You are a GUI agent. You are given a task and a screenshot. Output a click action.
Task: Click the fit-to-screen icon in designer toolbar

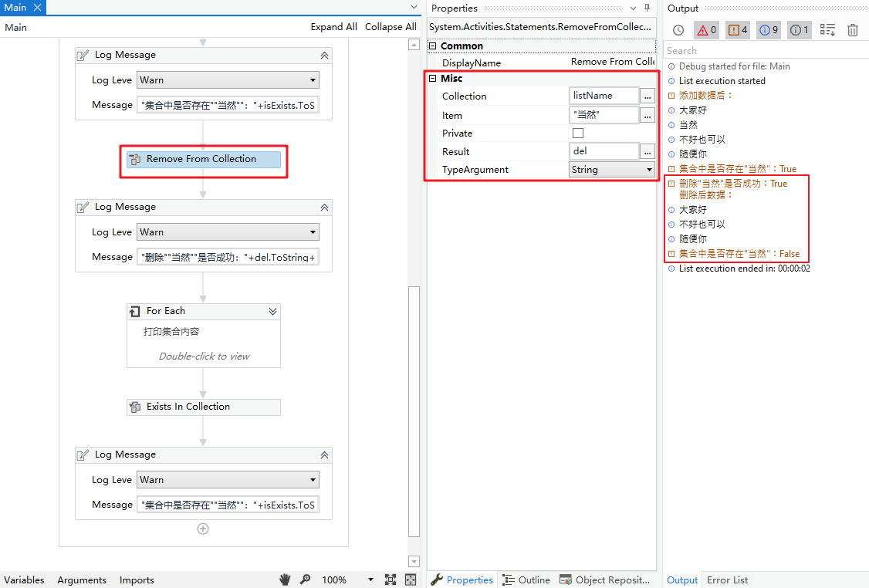391,579
